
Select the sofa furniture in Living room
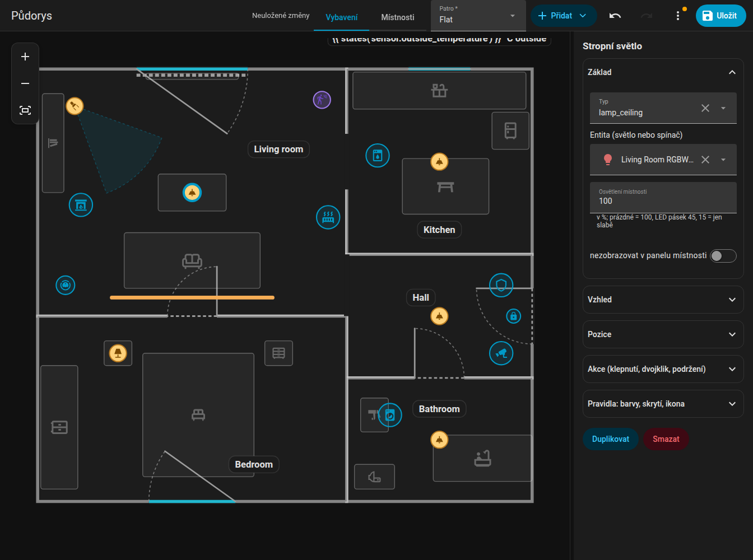coord(192,261)
